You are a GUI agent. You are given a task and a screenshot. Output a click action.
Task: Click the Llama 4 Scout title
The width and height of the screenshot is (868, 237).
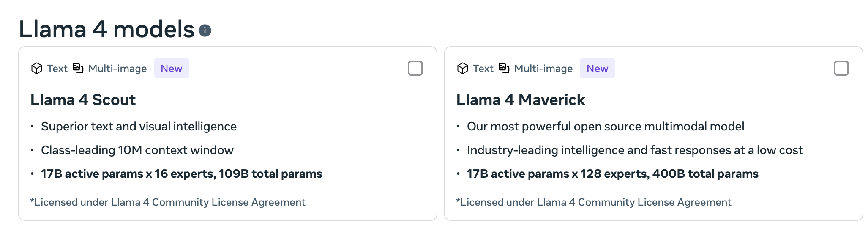83,100
